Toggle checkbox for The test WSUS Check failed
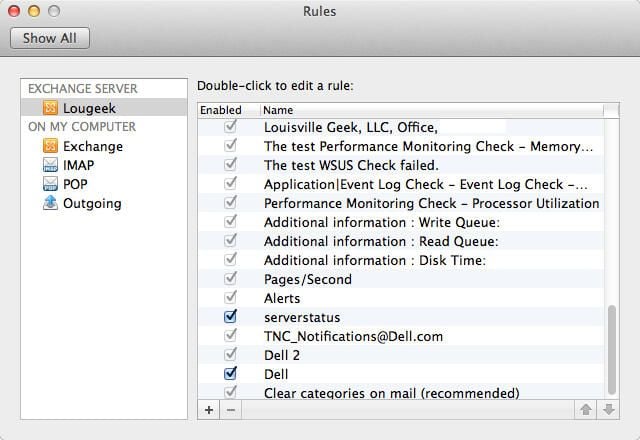Viewport: 640px width, 440px height. 231,164
